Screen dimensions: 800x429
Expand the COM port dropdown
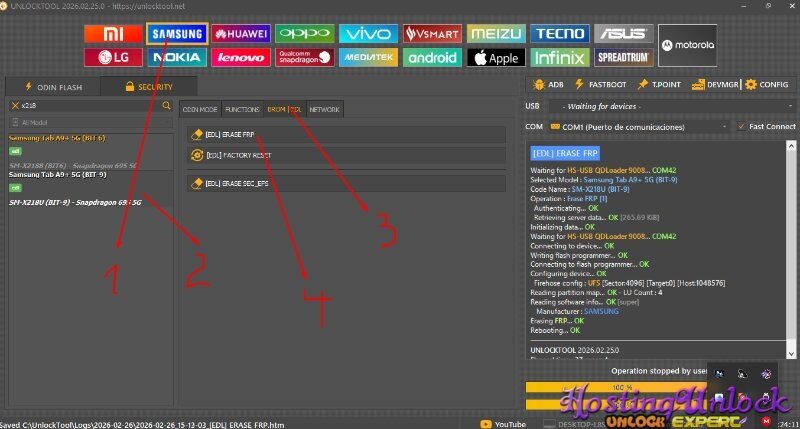[639, 127]
